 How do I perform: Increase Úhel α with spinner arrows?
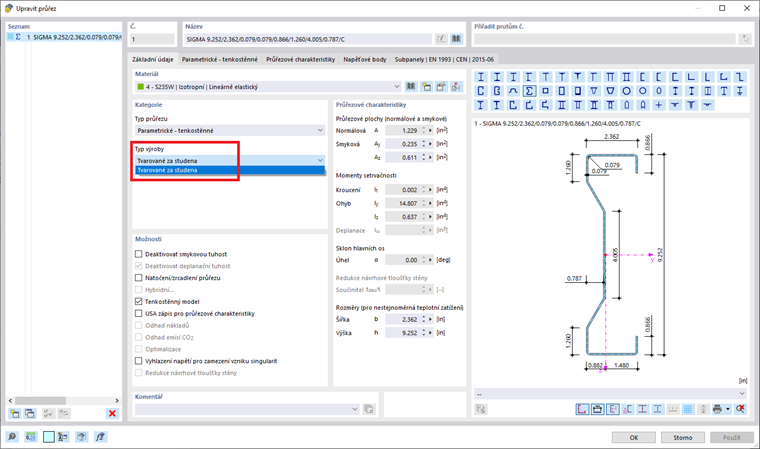click(x=424, y=258)
